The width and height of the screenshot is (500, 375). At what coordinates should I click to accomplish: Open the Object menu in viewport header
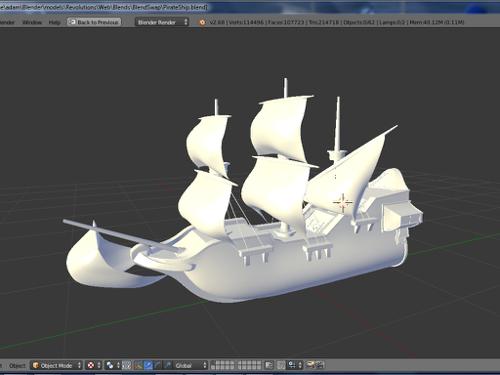coord(17,366)
